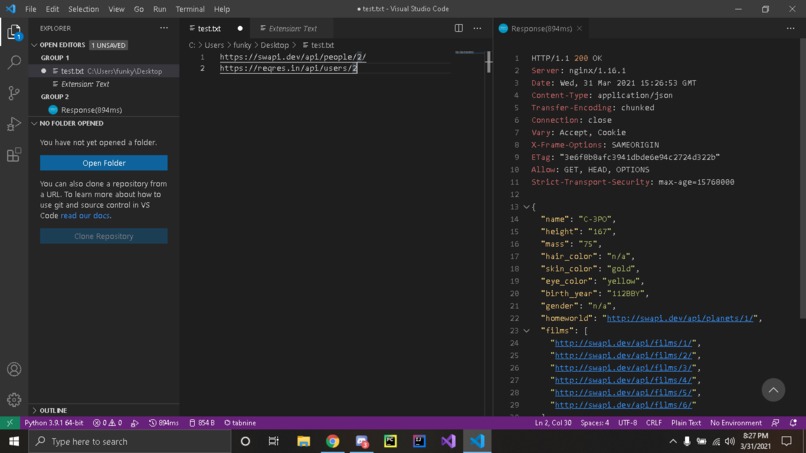Image resolution: width=806 pixels, height=453 pixels.
Task: Open the read our docs link
Action: (x=85, y=215)
